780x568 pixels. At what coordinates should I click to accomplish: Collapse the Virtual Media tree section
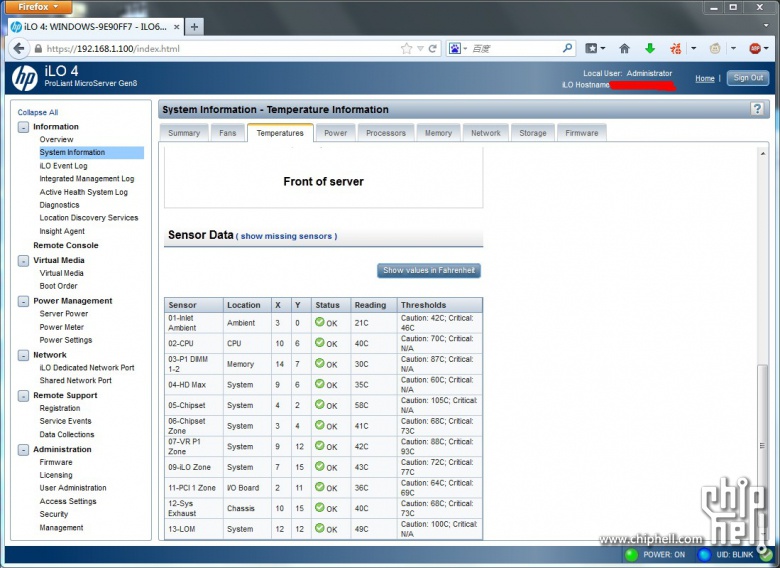click(x=23, y=261)
